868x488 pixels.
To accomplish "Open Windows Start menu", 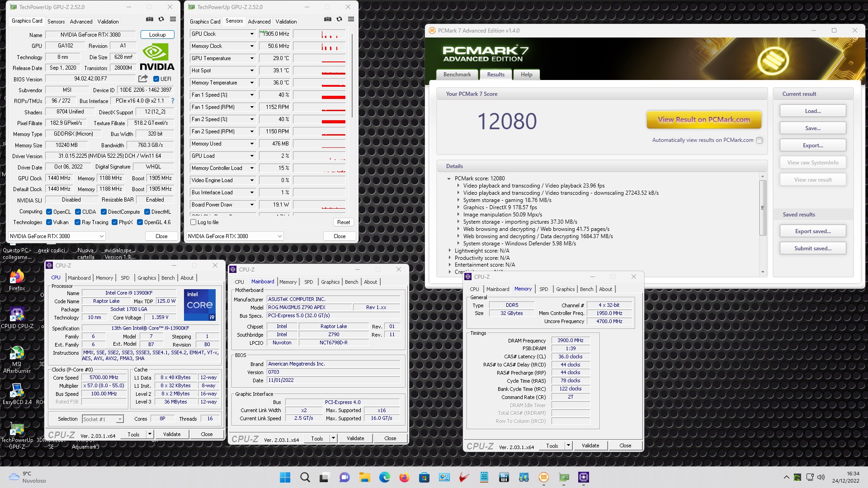I will [285, 477].
